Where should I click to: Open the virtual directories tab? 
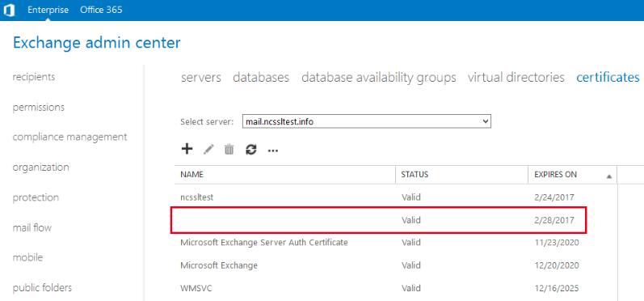(516, 78)
